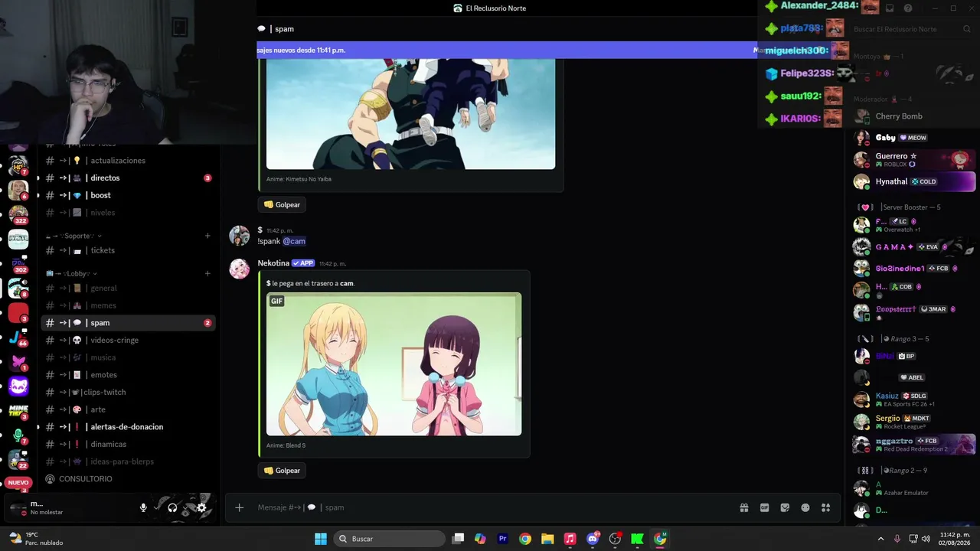Image resolution: width=980 pixels, height=551 pixels.
Task: Click the NUEVO unread indicator
Action: coord(18,483)
